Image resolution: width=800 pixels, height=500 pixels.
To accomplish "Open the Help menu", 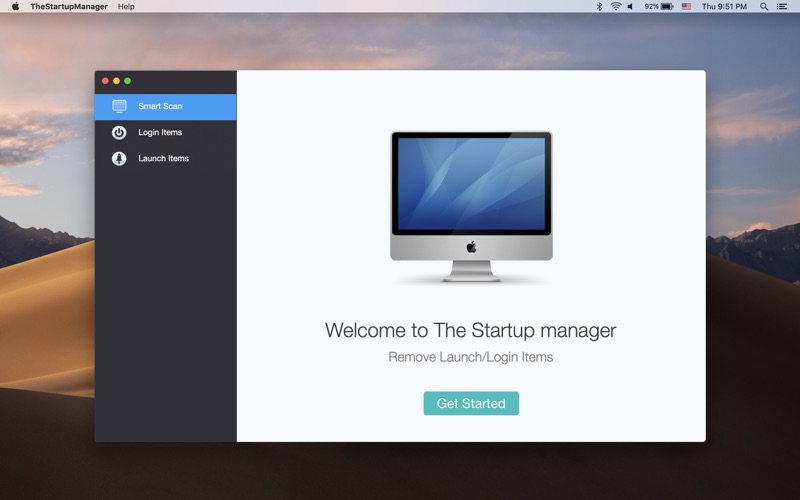I will [126, 7].
